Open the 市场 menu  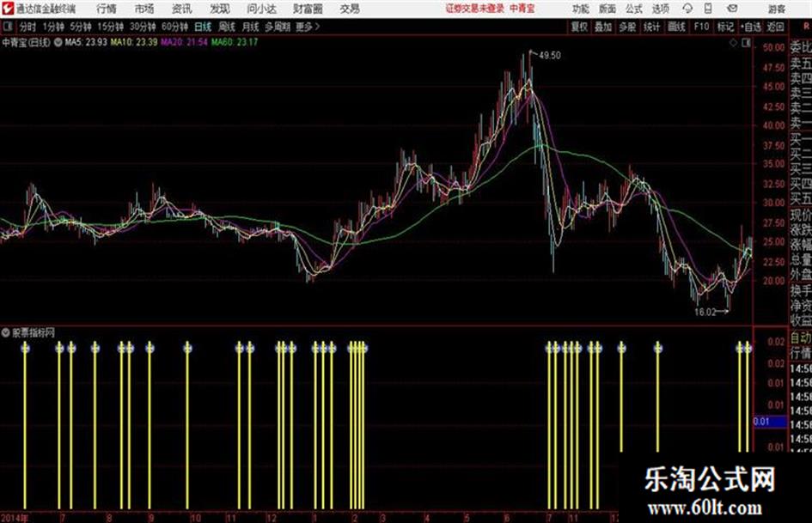click(144, 9)
